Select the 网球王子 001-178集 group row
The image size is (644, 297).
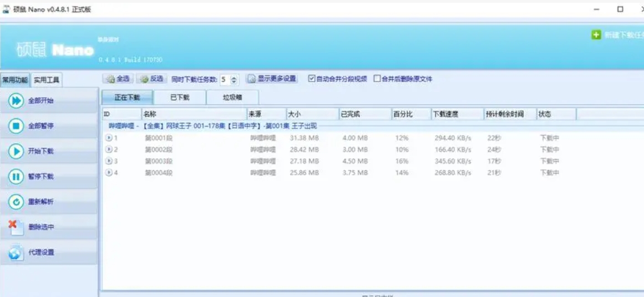pos(213,126)
